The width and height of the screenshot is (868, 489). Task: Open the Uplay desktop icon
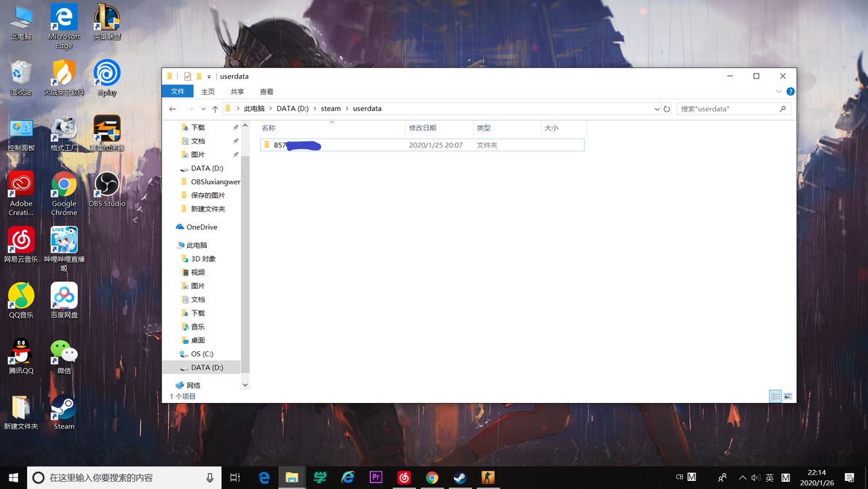[107, 77]
